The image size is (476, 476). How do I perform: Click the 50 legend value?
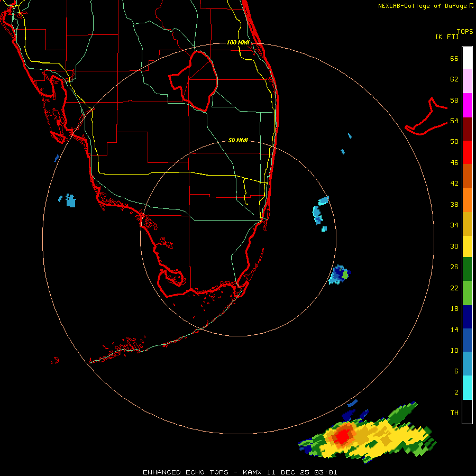coord(454,142)
